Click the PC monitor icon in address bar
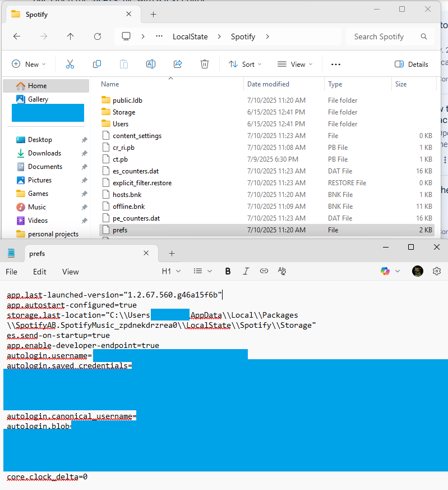Image resolution: width=448 pixels, height=490 pixels. click(x=126, y=36)
